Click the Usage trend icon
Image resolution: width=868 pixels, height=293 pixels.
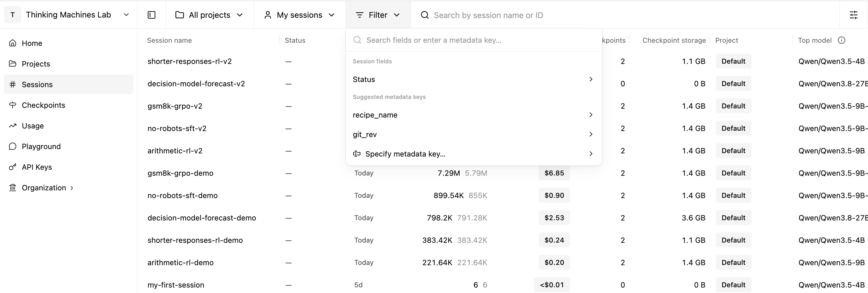[13, 126]
